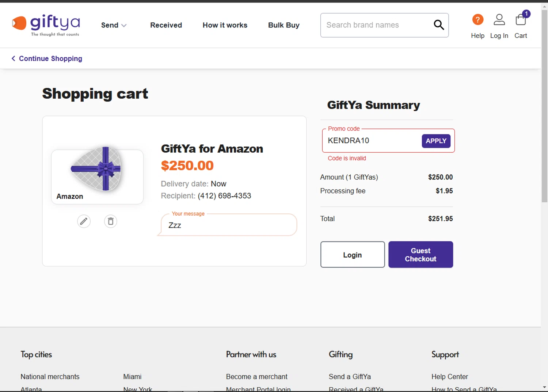Go to Bulk Buy
The height and width of the screenshot is (392, 548).
(284, 25)
